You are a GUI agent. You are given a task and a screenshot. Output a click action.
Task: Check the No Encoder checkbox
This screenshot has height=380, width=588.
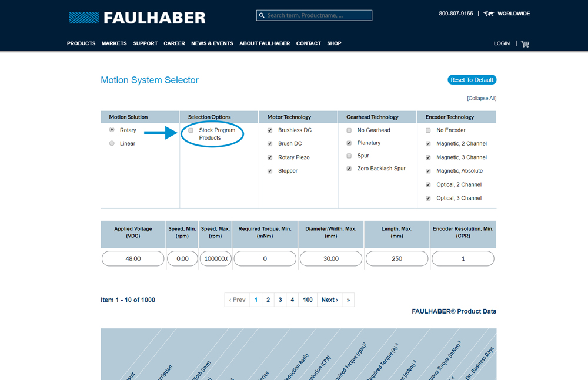click(x=428, y=130)
